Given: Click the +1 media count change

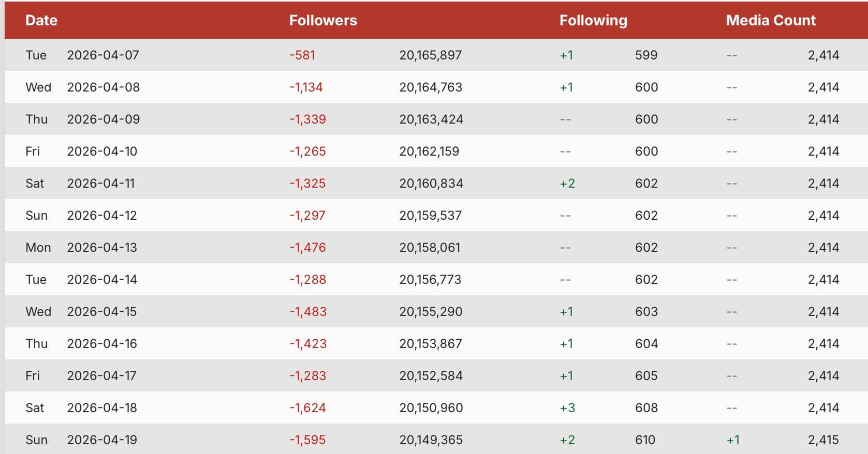Looking at the screenshot, I should [x=733, y=440].
